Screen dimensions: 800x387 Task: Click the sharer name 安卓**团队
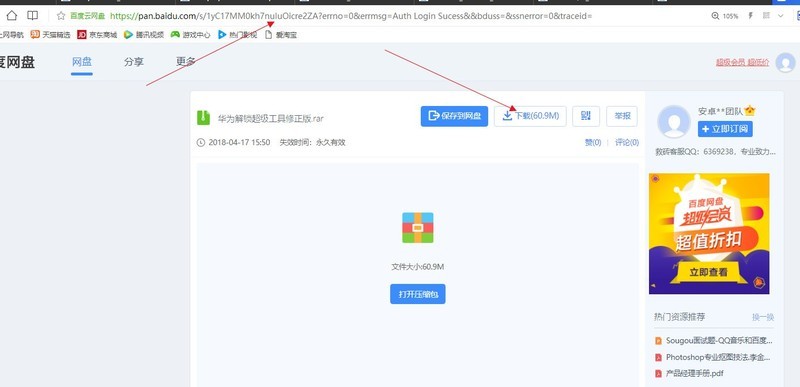click(x=720, y=111)
